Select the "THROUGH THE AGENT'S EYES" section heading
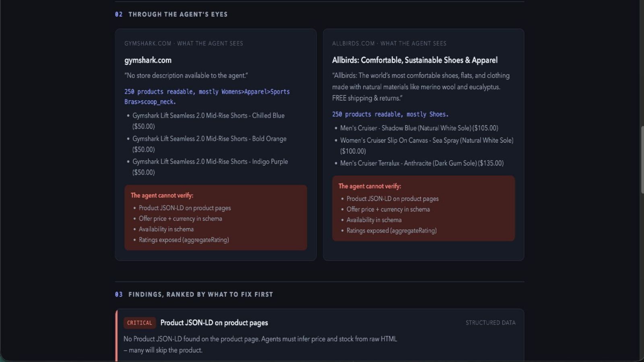The image size is (644, 362). (x=178, y=14)
